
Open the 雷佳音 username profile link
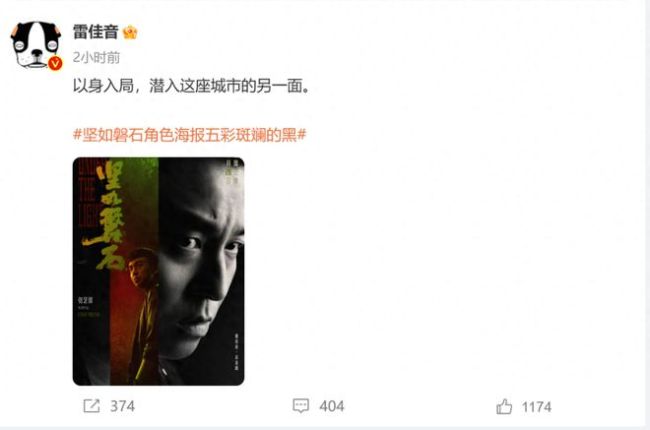(96, 32)
